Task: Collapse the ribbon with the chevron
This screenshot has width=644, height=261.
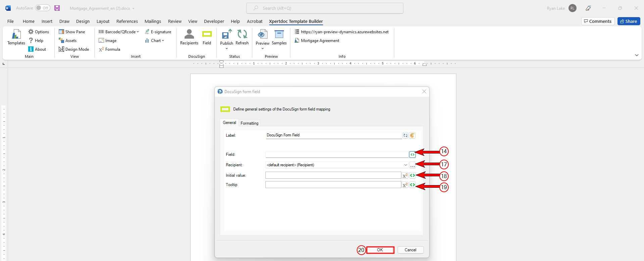Action: 637,55
